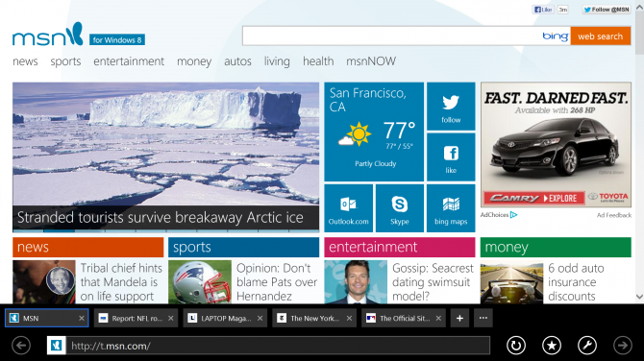
Task: Click the MSN butterfly logo
Action: (x=74, y=34)
